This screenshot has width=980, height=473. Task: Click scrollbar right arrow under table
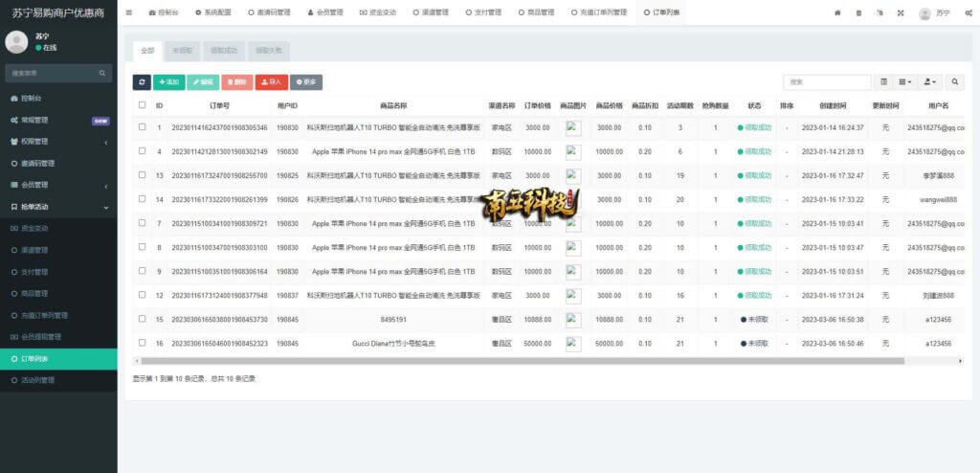coord(961,361)
